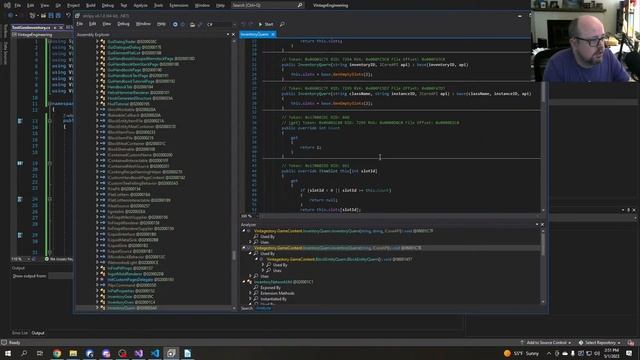Click the taskbar Search icon
This screenshot has width=640, height=360.
[x=24, y=353]
